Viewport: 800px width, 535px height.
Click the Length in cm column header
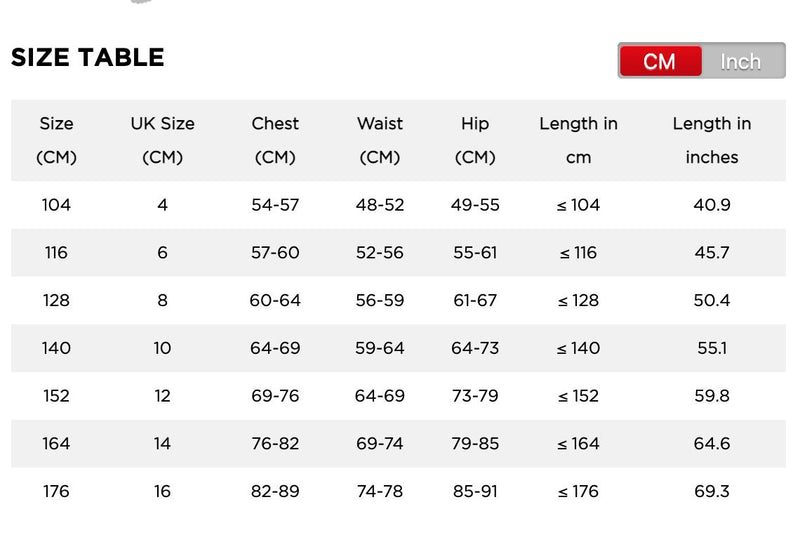pos(578,140)
